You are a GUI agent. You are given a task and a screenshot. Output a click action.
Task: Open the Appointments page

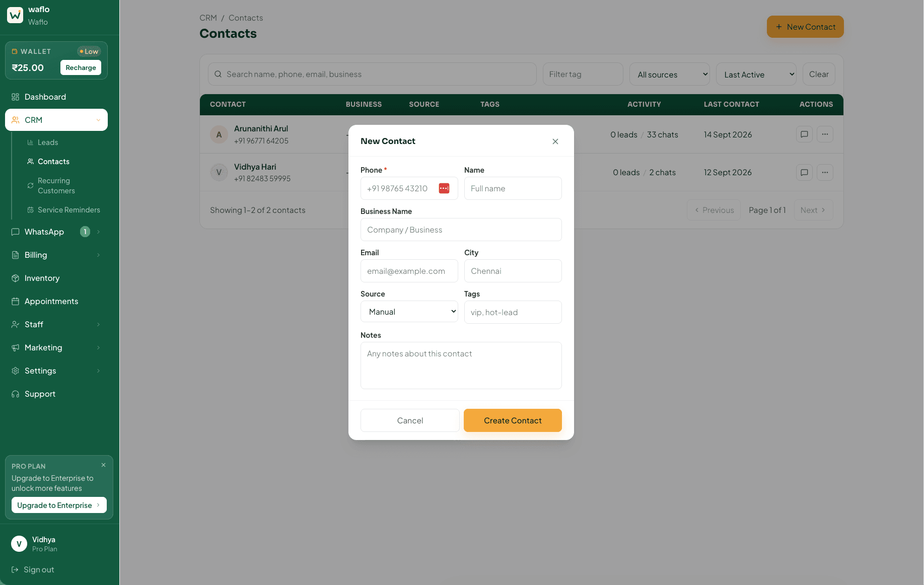click(x=56, y=301)
